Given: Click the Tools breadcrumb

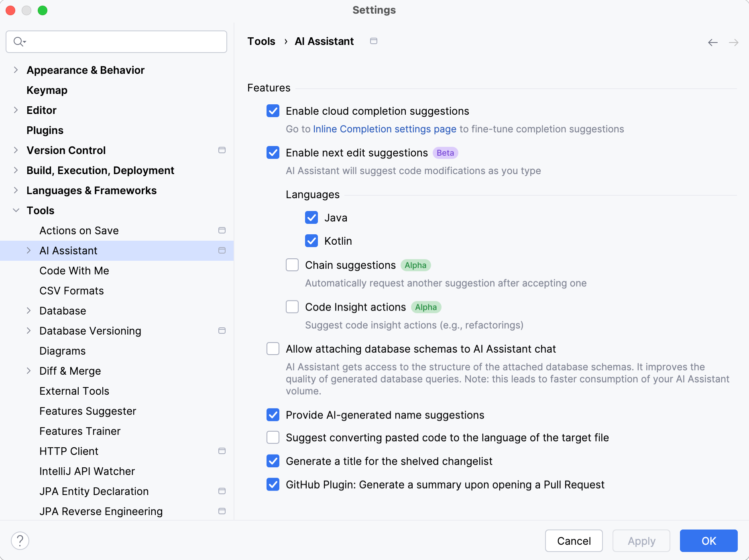Looking at the screenshot, I should [x=261, y=41].
